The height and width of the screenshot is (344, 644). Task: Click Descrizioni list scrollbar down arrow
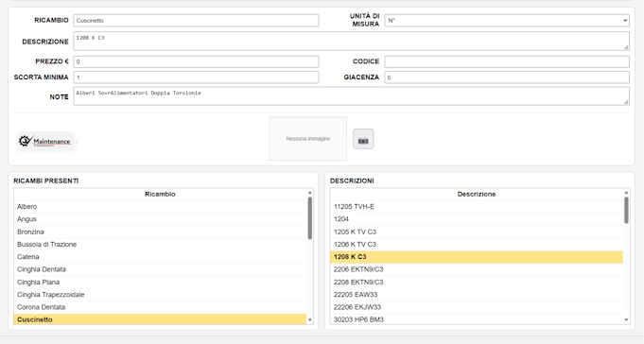click(626, 319)
